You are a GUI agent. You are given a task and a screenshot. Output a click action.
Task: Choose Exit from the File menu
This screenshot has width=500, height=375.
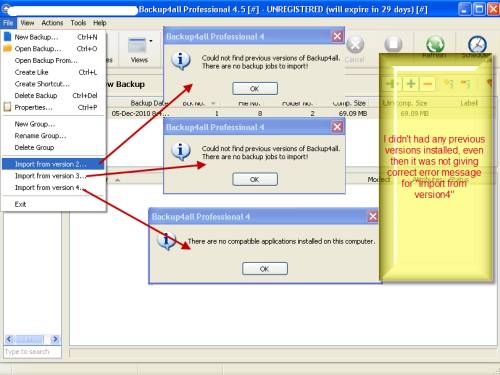click(x=54, y=204)
